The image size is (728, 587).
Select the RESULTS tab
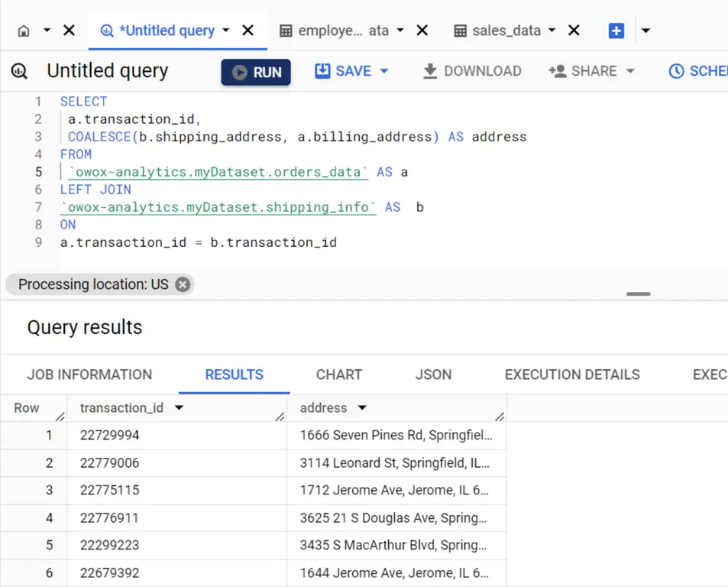(x=234, y=375)
